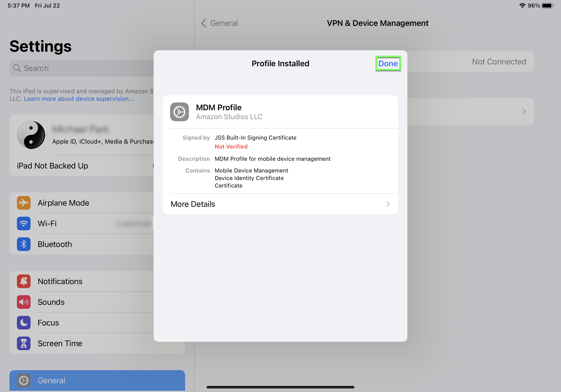Select Airplane Mode row
The height and width of the screenshot is (392, 561).
[x=82, y=203]
